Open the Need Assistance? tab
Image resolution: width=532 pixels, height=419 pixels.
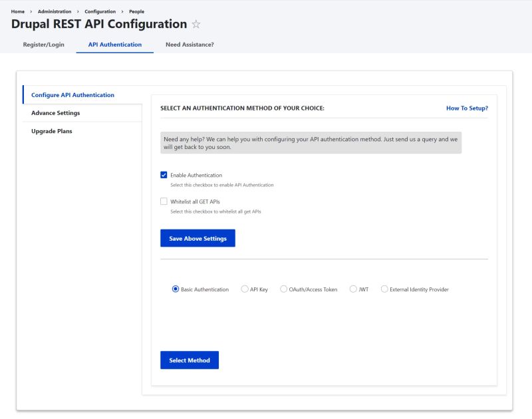tap(187, 45)
